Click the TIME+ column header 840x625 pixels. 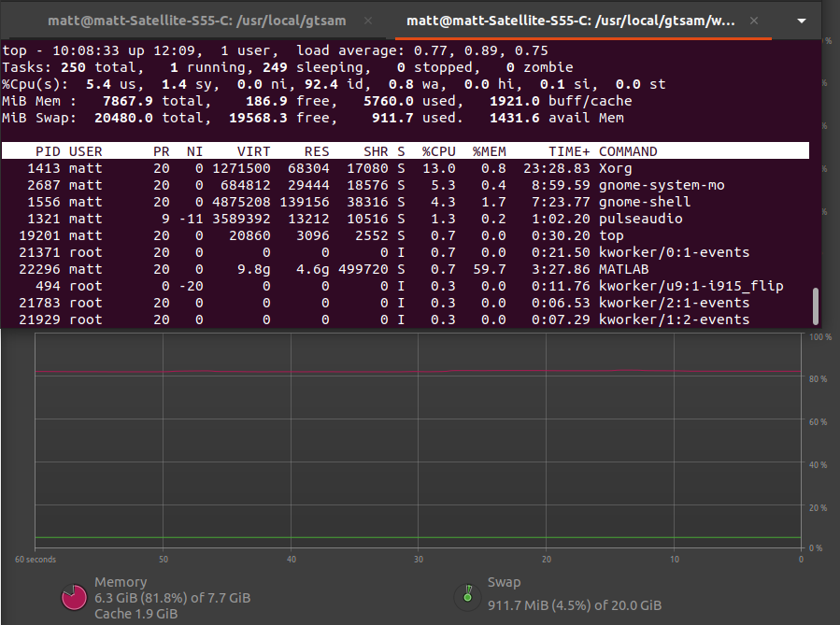(569, 151)
